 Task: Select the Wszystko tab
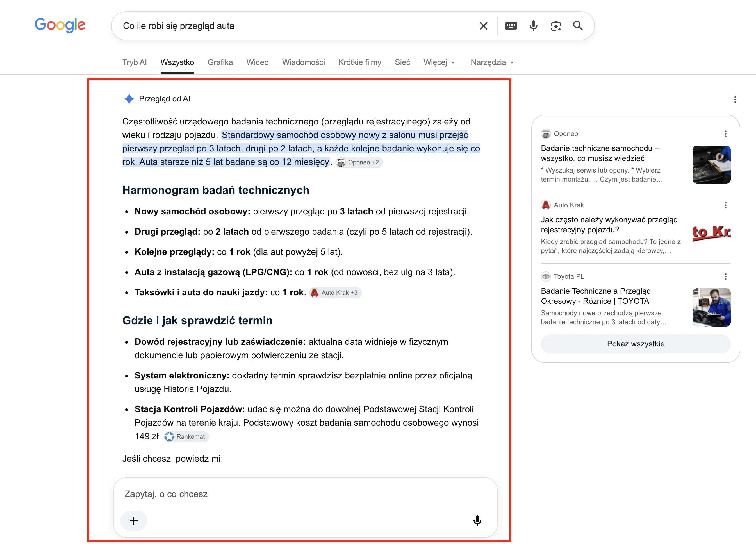[177, 62]
